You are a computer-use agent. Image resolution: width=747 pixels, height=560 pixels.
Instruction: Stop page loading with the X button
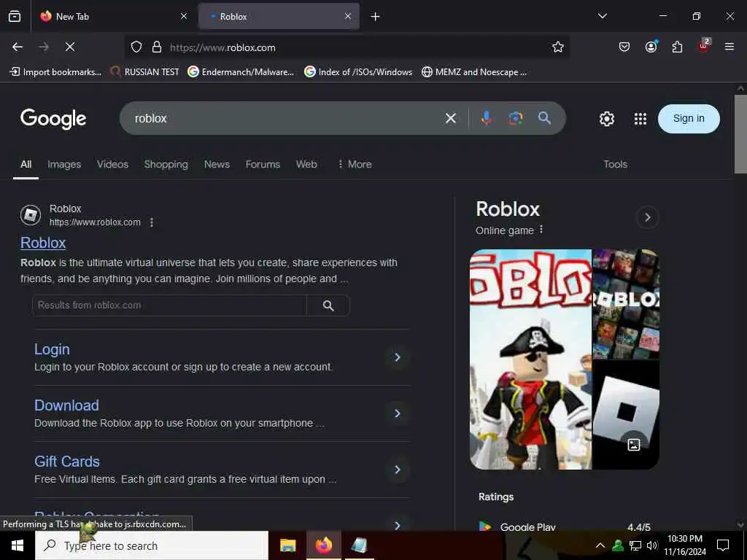point(70,47)
